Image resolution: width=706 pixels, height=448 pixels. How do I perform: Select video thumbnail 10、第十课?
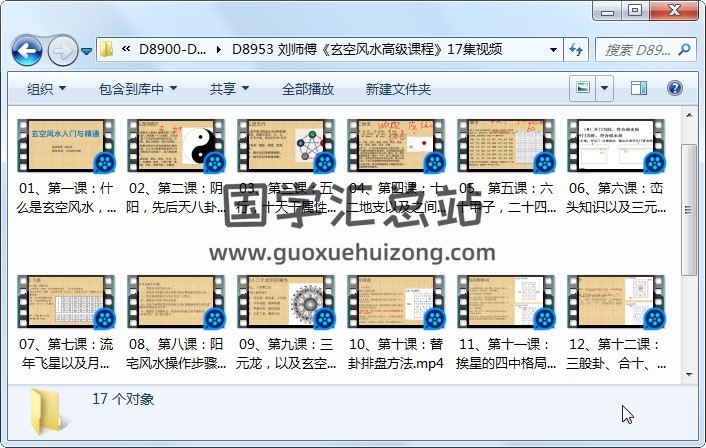coord(395,302)
